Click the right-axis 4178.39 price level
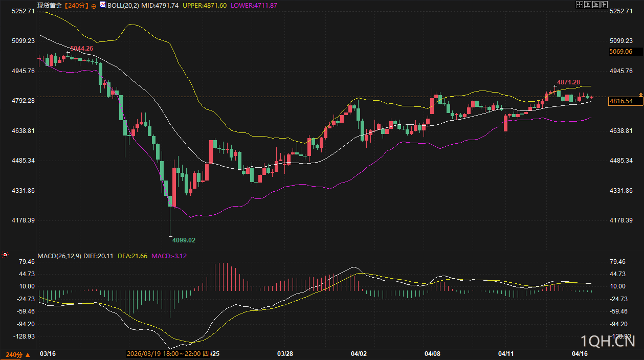 (x=621, y=220)
